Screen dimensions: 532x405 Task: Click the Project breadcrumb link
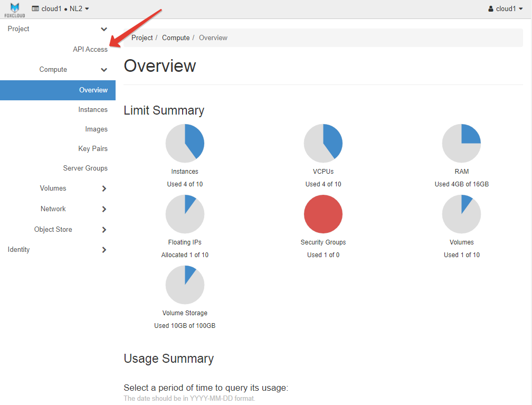(142, 38)
